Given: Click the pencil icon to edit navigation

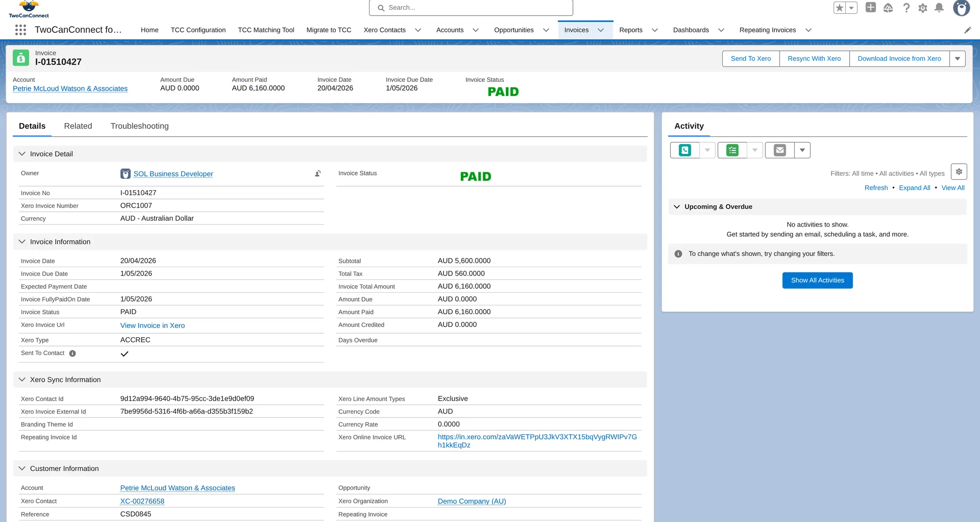Looking at the screenshot, I should (x=967, y=30).
